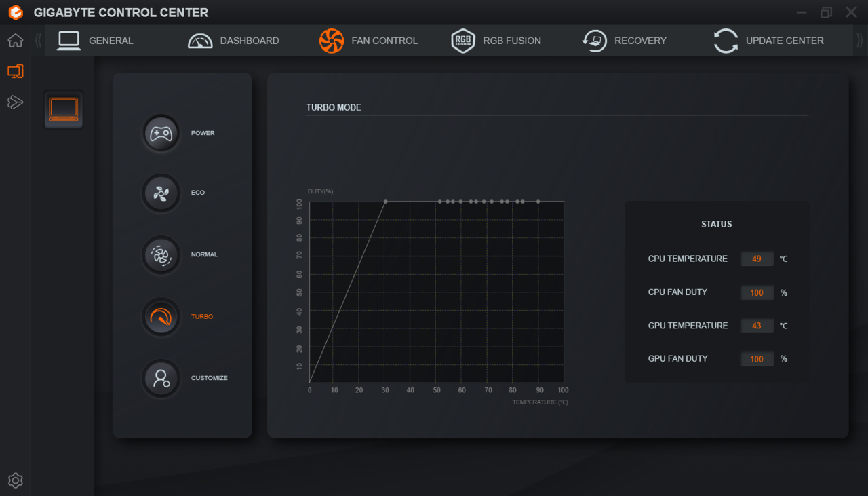
Task: Select the Power mode gamepad icon
Action: point(161,133)
